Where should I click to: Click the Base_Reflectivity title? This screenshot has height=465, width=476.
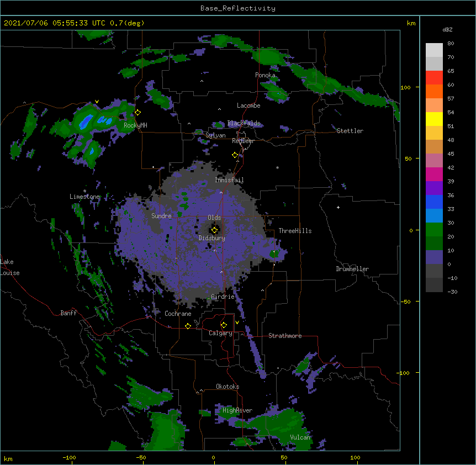238,8
